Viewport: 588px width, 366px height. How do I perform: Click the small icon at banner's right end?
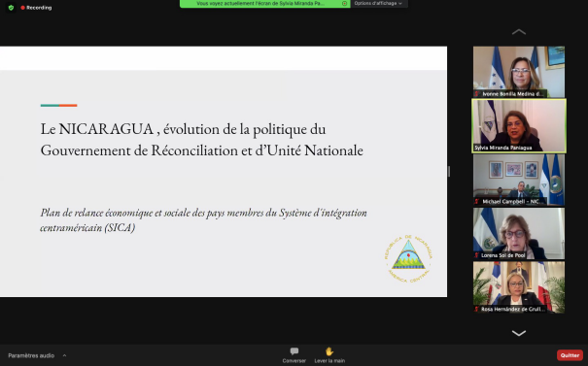click(x=344, y=3)
